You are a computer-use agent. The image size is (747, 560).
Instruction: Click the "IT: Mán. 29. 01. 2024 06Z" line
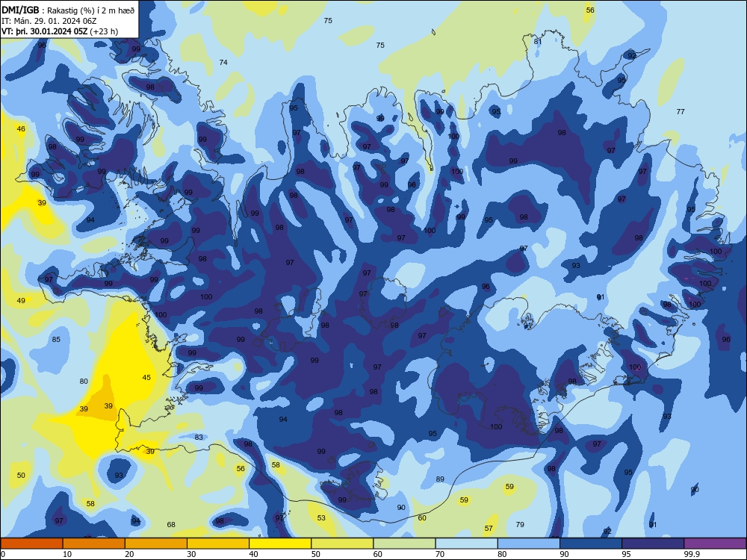(x=49, y=21)
